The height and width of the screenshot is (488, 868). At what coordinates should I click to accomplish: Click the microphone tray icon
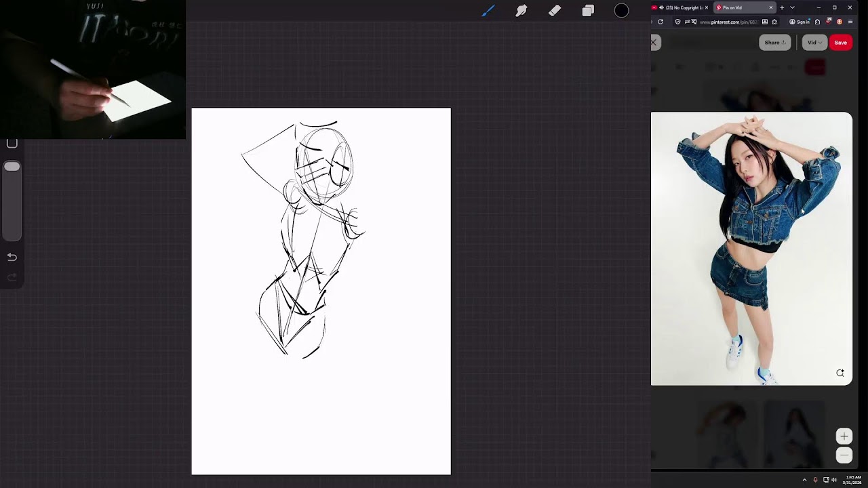point(815,480)
